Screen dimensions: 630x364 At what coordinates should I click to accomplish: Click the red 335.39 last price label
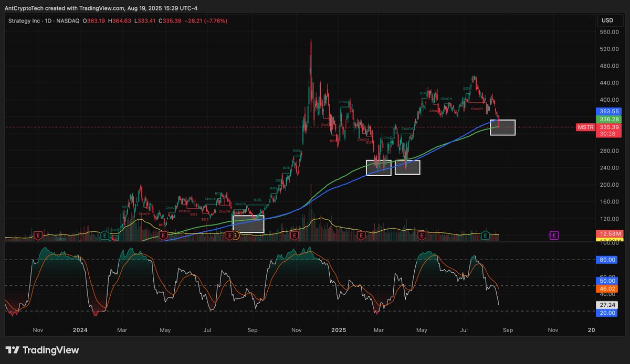point(610,127)
